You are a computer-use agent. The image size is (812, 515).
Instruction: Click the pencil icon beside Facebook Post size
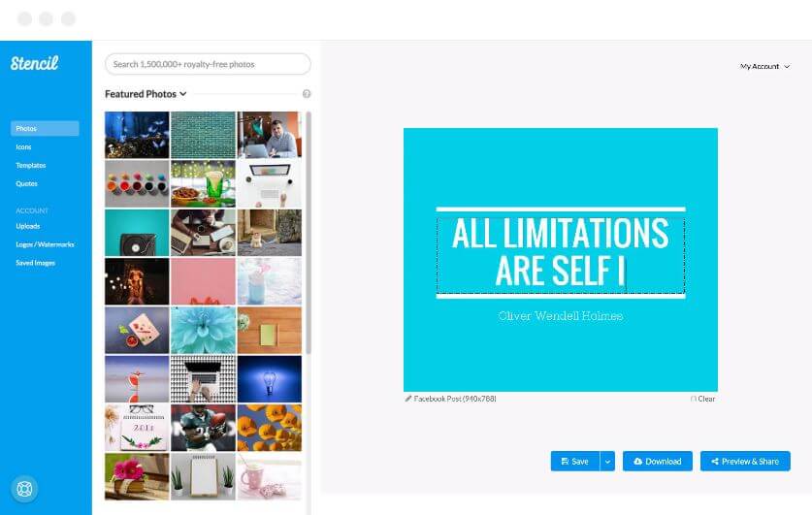[408, 399]
